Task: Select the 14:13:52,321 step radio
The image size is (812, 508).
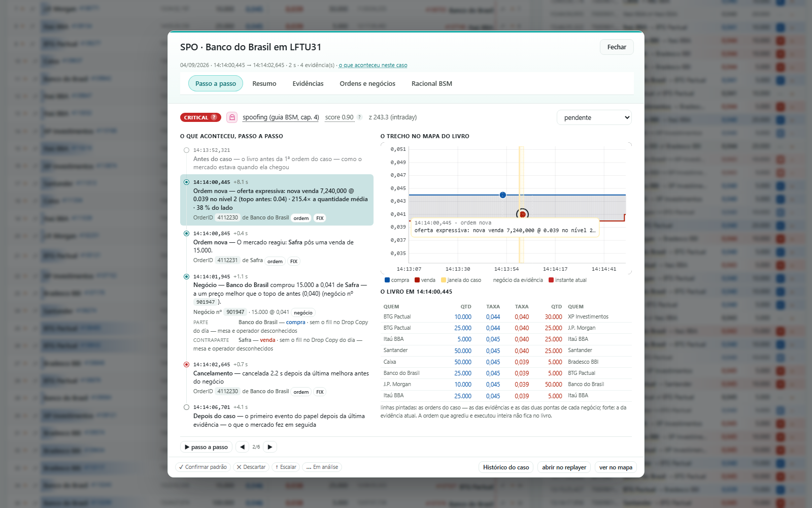Action: click(x=186, y=150)
